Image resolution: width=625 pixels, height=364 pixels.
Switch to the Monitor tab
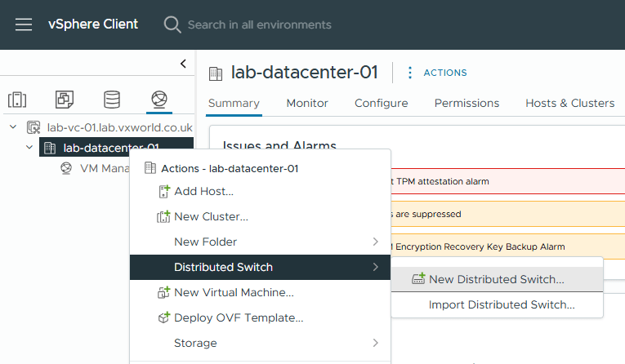(307, 103)
